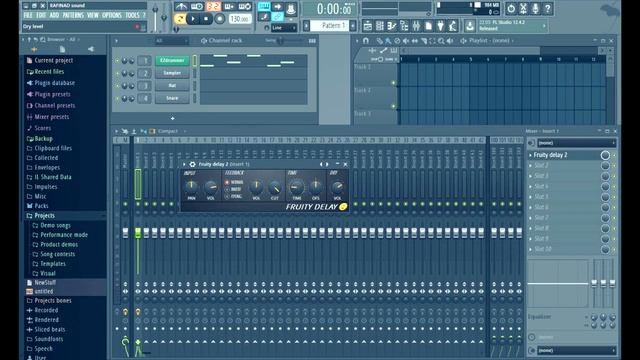The width and height of the screenshot is (640, 360).
Task: Open Playlist options menu arrow
Action: (x=357, y=41)
